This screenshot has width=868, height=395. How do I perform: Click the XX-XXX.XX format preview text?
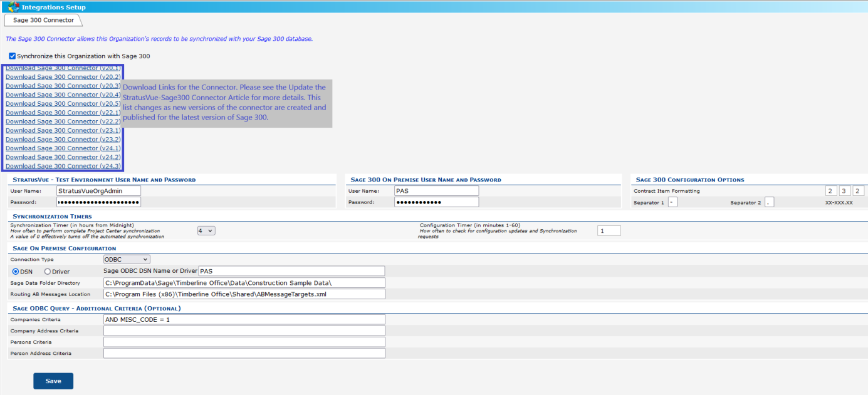pyautogui.click(x=839, y=203)
